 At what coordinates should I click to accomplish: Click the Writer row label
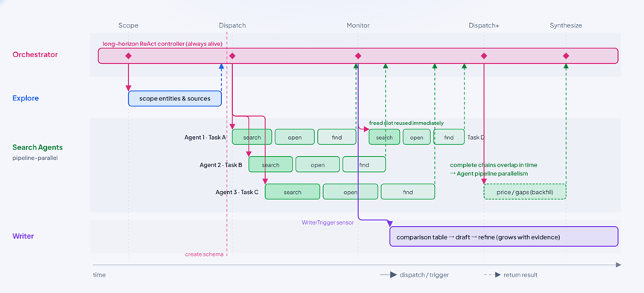coord(23,236)
